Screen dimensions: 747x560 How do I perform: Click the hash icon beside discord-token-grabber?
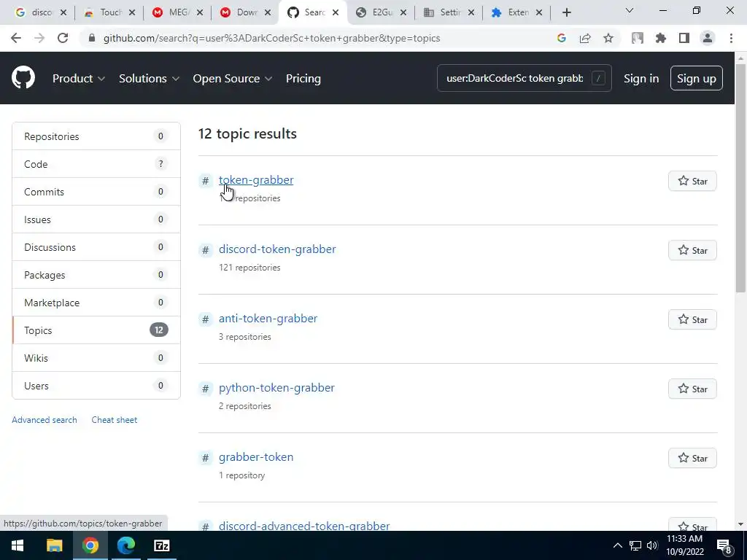pyautogui.click(x=205, y=250)
